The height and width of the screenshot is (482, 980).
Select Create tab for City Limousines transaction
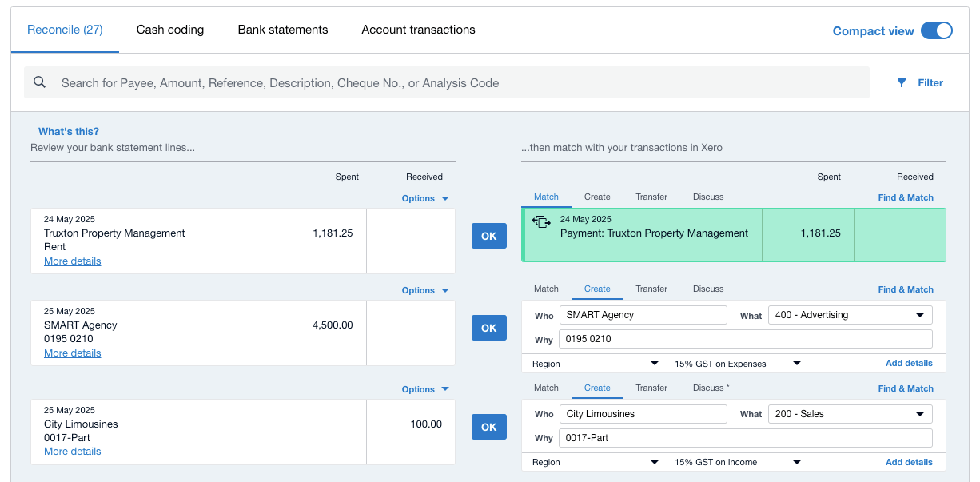point(597,388)
